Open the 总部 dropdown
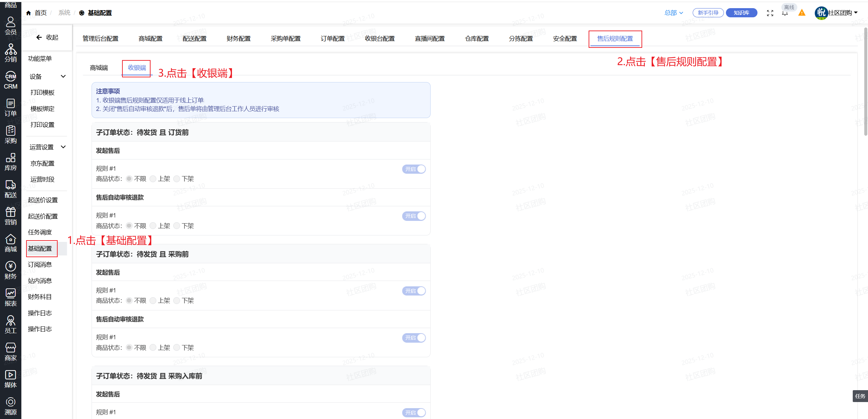This screenshot has width=868, height=419. tap(673, 13)
